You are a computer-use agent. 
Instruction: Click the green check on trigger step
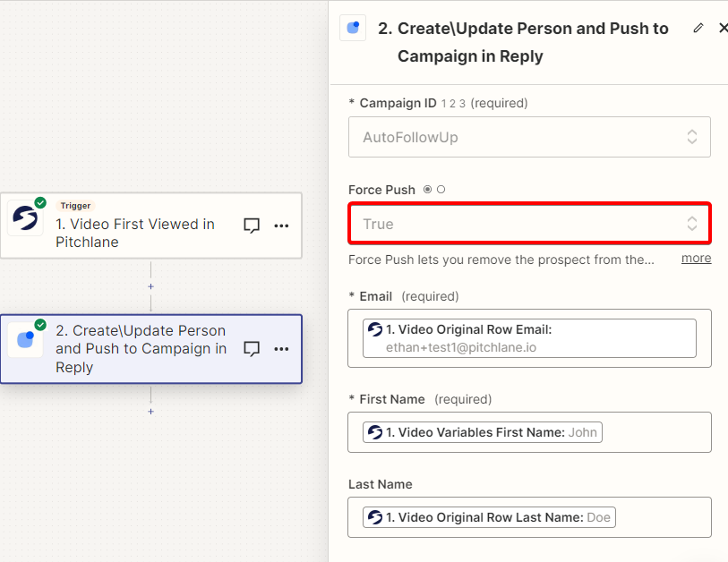click(x=40, y=202)
